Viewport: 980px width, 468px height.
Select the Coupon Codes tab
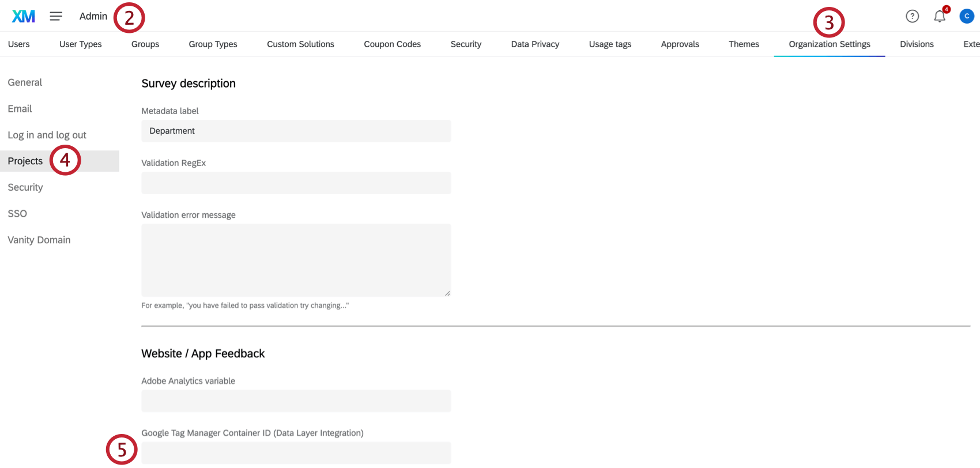pos(392,44)
